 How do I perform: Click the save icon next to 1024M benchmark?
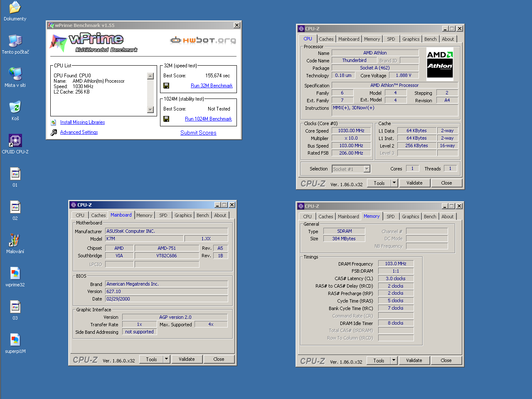point(166,119)
